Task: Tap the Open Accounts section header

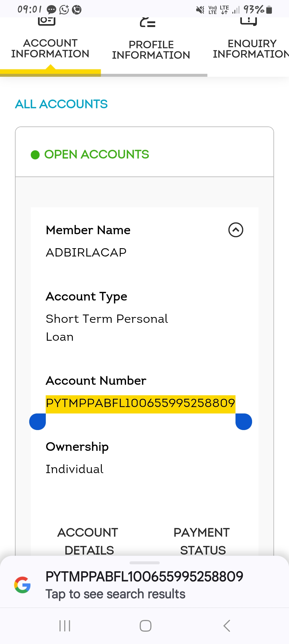Action: pos(97,154)
